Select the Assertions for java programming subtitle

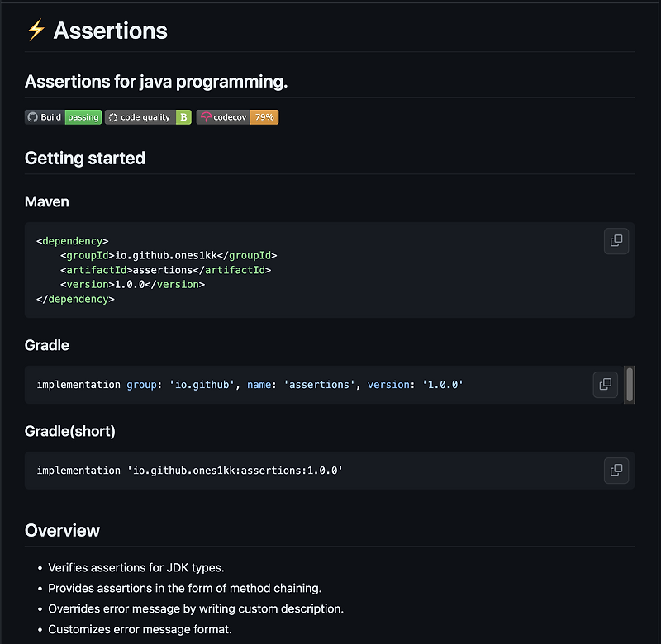click(155, 81)
